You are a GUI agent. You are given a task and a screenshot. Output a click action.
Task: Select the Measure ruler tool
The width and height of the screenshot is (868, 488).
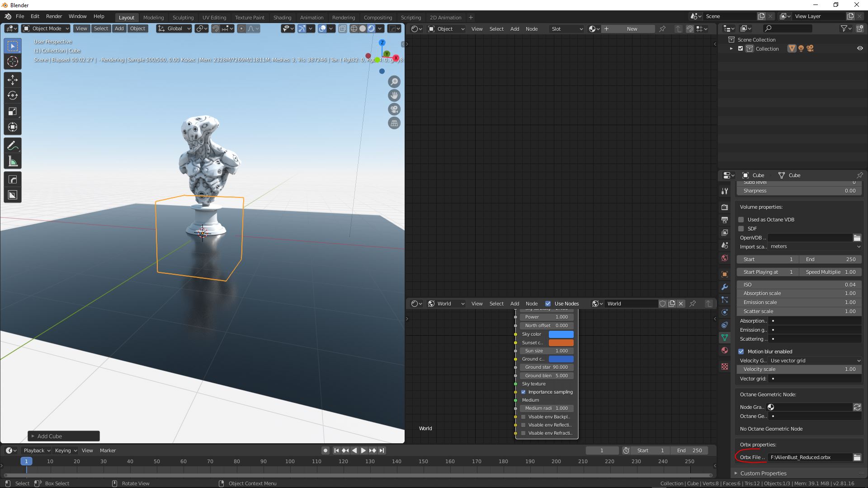[13, 162]
